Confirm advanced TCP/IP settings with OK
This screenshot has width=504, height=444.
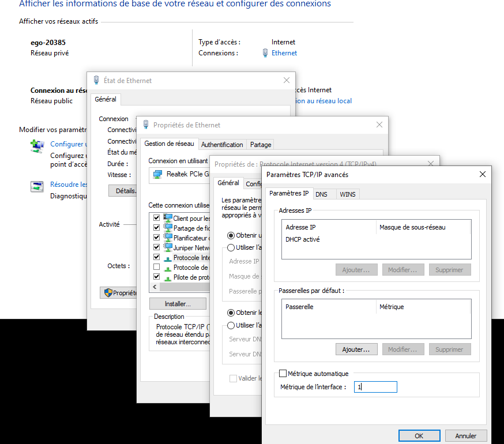[x=419, y=435]
